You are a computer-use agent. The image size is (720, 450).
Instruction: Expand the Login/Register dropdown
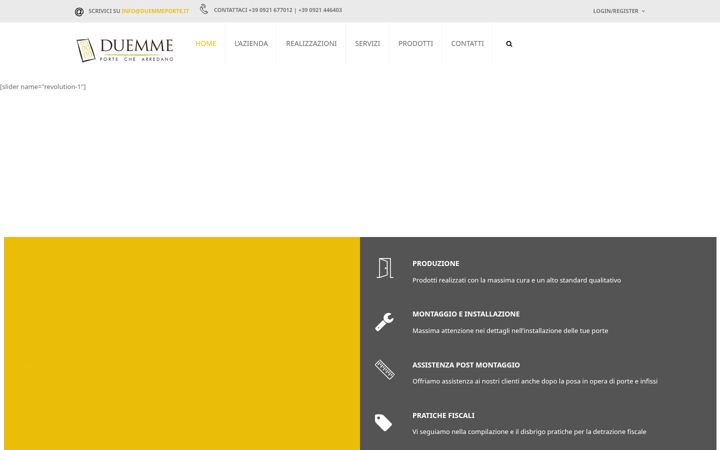(x=619, y=11)
